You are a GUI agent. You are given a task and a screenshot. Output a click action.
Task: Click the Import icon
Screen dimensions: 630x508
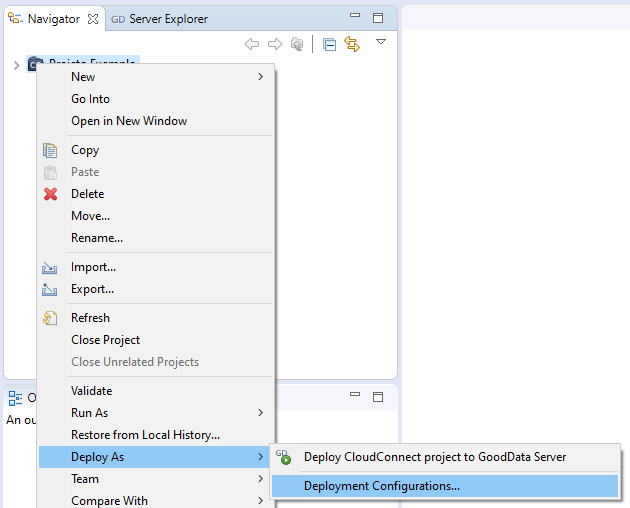coord(49,268)
